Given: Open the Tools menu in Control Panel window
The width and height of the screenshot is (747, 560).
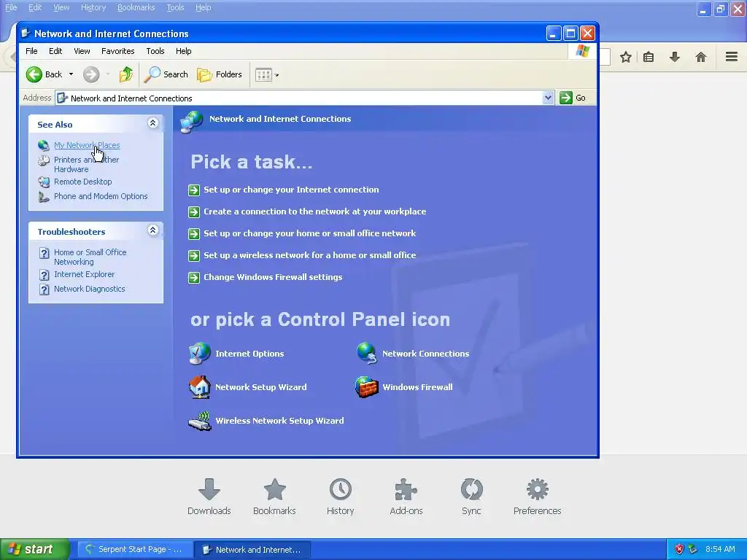Looking at the screenshot, I should click(x=155, y=51).
